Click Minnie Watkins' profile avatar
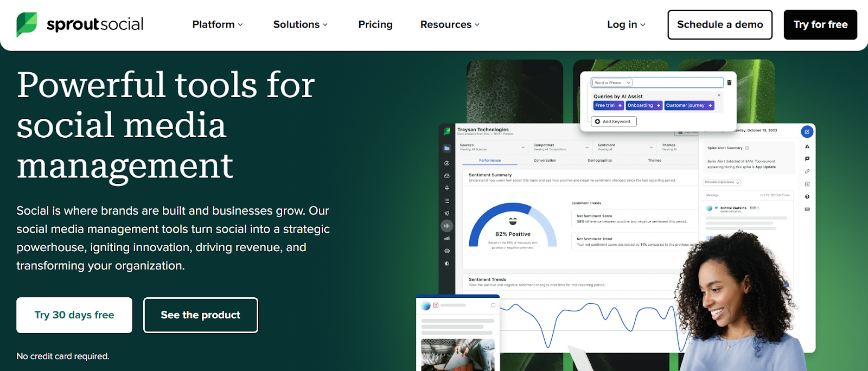The image size is (868, 371). tap(709, 208)
